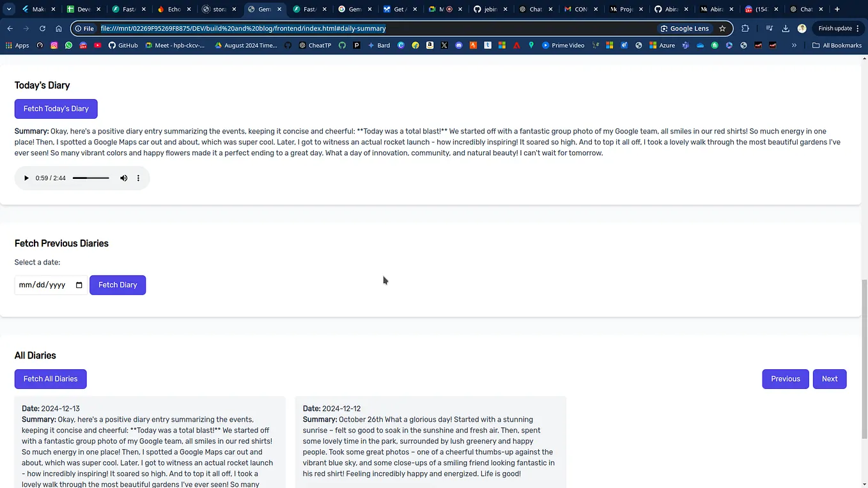Open Azure bookmark
868x488 pixels.
pos(662,45)
